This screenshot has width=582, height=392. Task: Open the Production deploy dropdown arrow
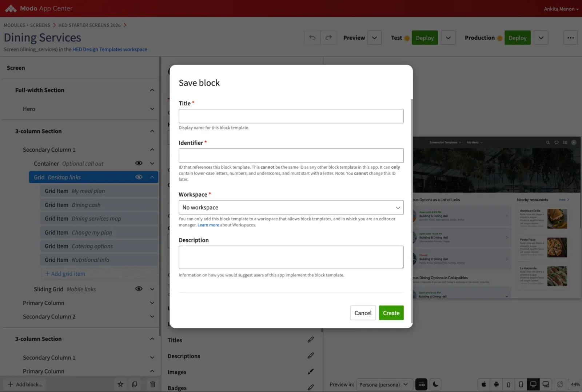pos(541,38)
